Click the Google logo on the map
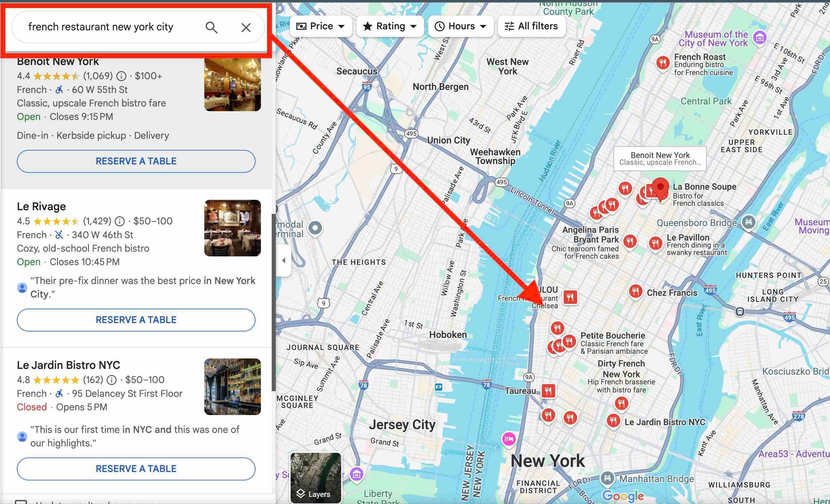The width and height of the screenshot is (830, 504). [x=623, y=496]
